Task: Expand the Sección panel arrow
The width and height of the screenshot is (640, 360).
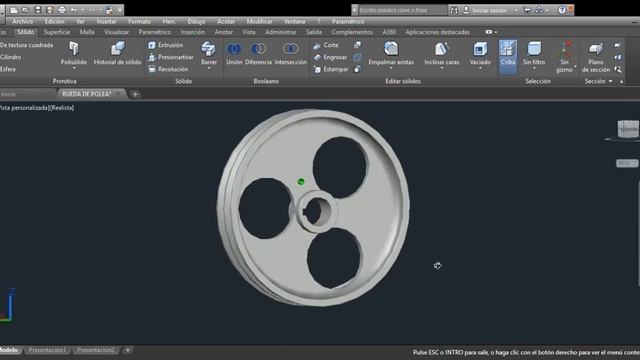Action: (x=611, y=81)
